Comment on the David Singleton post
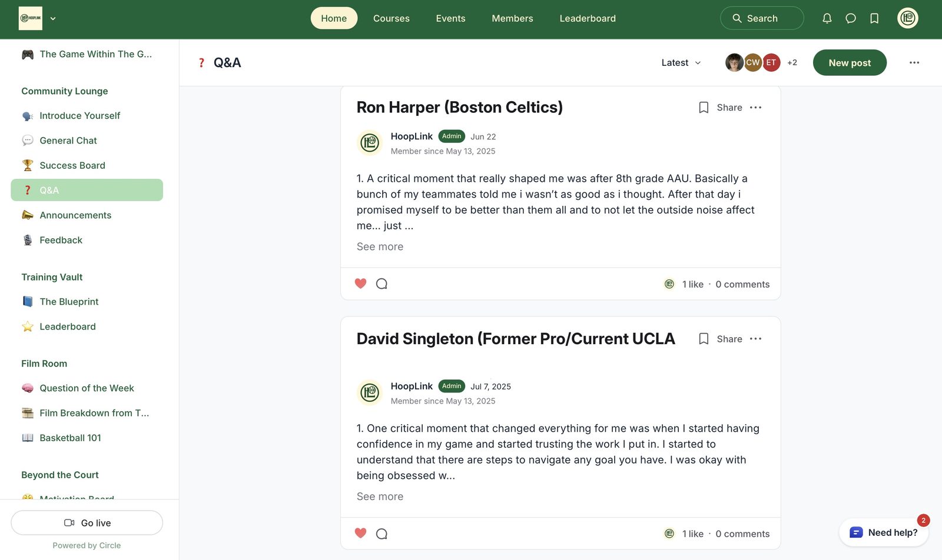Screen dimensions: 942x560 point(382,534)
